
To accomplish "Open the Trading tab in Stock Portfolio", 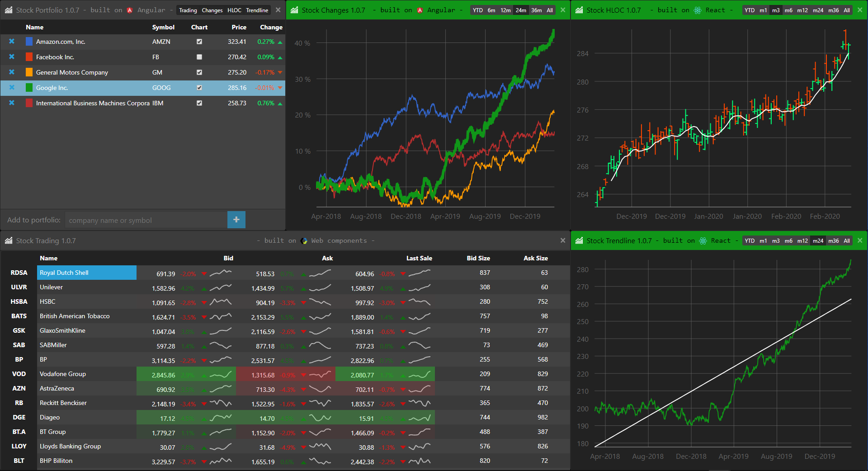I will pos(188,10).
